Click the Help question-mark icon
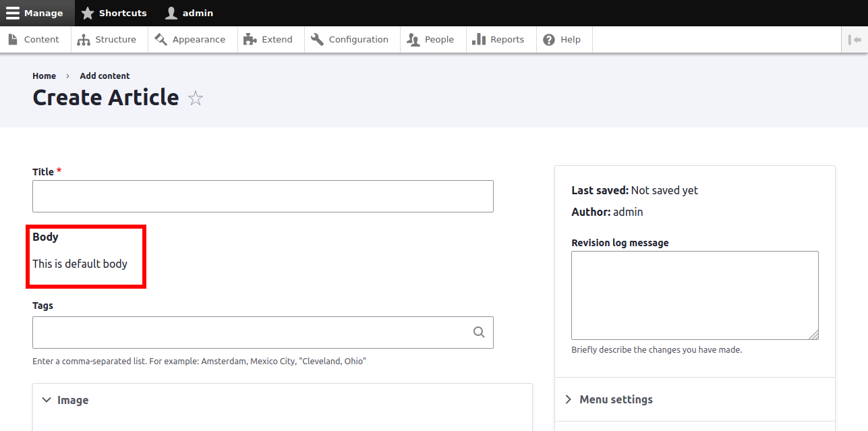The image size is (868, 431). (548, 39)
